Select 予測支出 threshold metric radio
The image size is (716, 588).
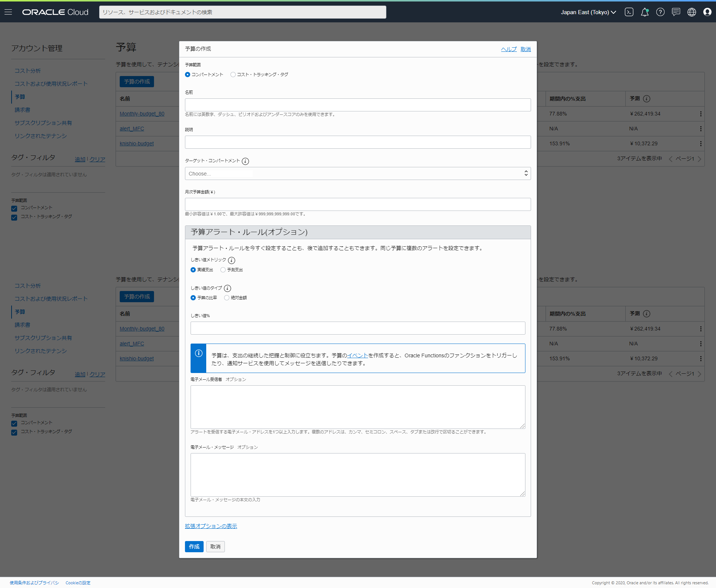point(223,270)
